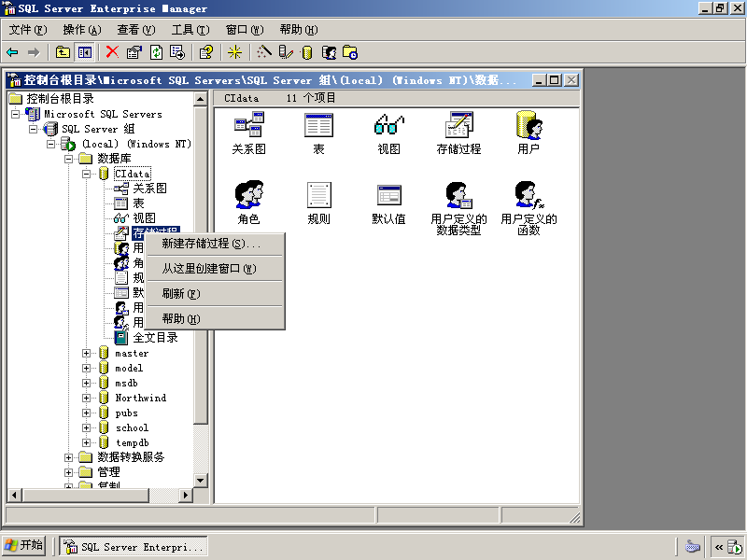Expand the Northwind database node

point(86,399)
